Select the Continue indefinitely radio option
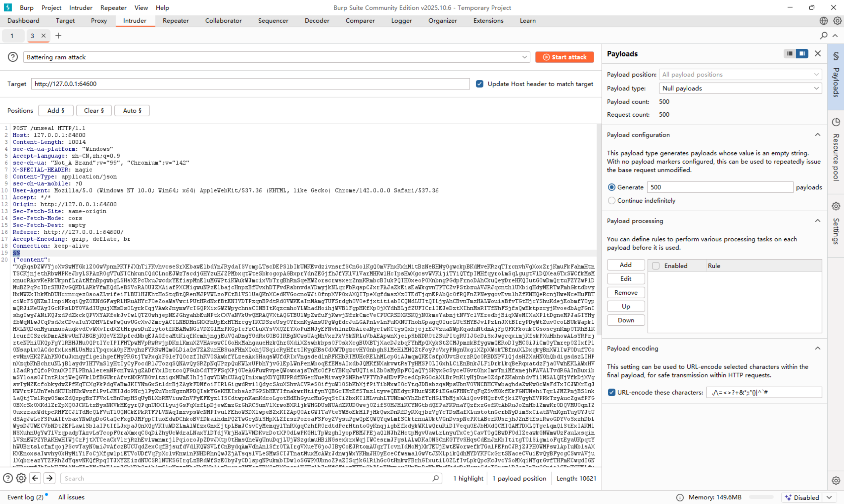The width and height of the screenshot is (844, 504). tap(611, 200)
